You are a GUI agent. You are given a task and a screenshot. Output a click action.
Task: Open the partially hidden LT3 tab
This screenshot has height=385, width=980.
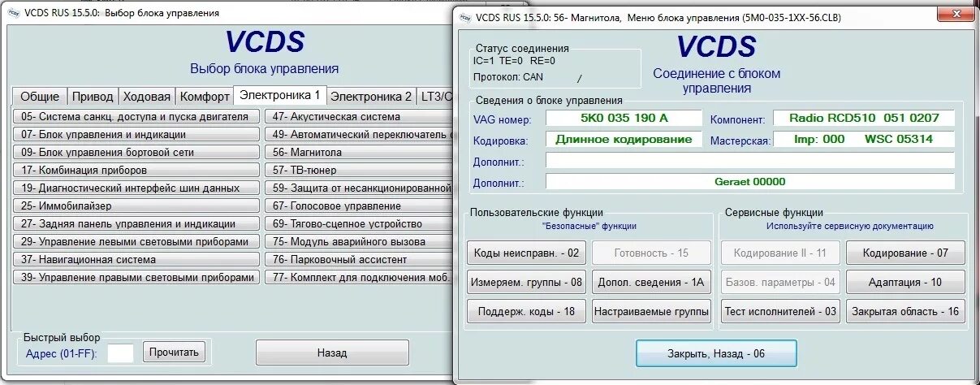coord(435,96)
